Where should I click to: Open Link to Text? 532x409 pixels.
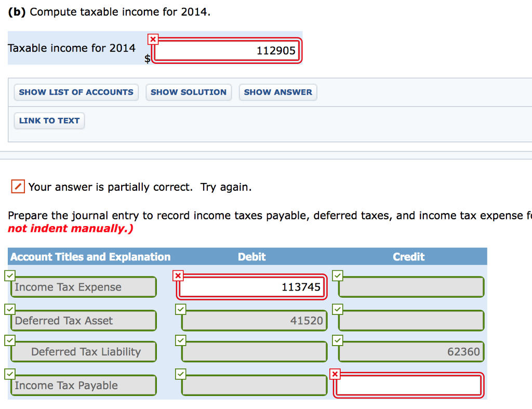[49, 121]
